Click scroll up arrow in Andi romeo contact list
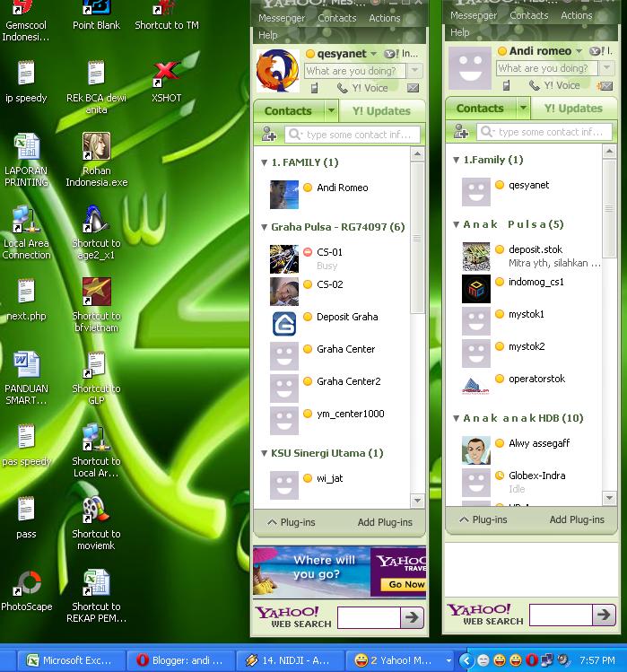 pos(609,152)
